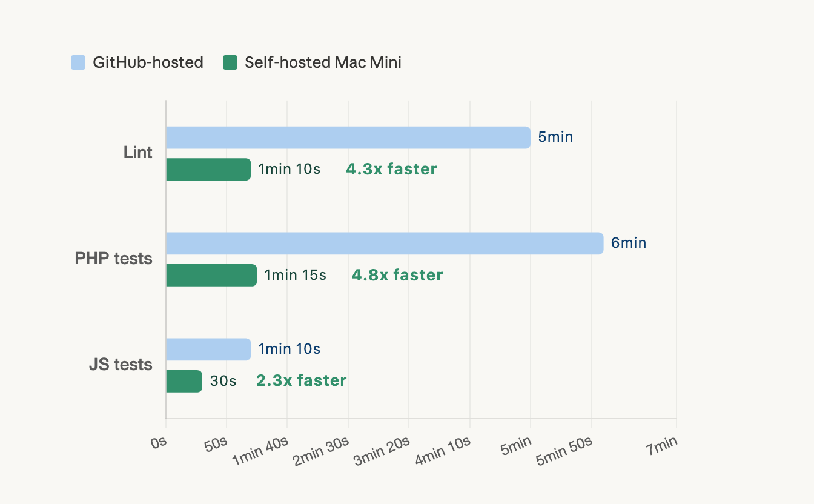Click the 2.3x faster annotation
Image resolution: width=814 pixels, height=504 pixels.
(301, 380)
